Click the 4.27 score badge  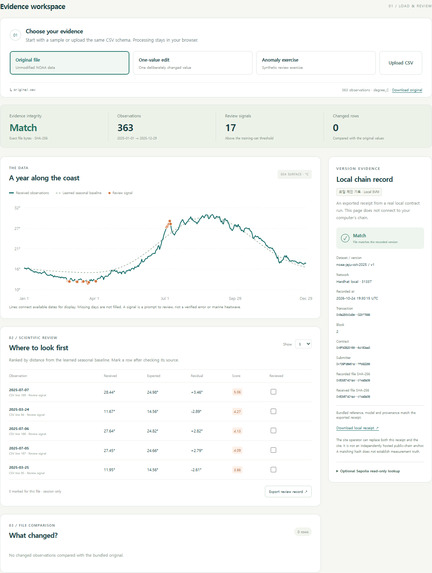click(237, 411)
